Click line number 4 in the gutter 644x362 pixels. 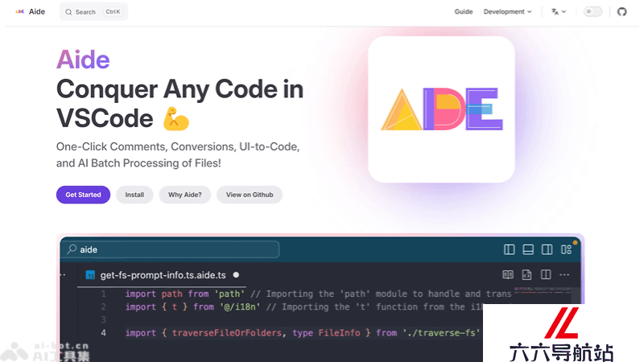[x=104, y=333]
